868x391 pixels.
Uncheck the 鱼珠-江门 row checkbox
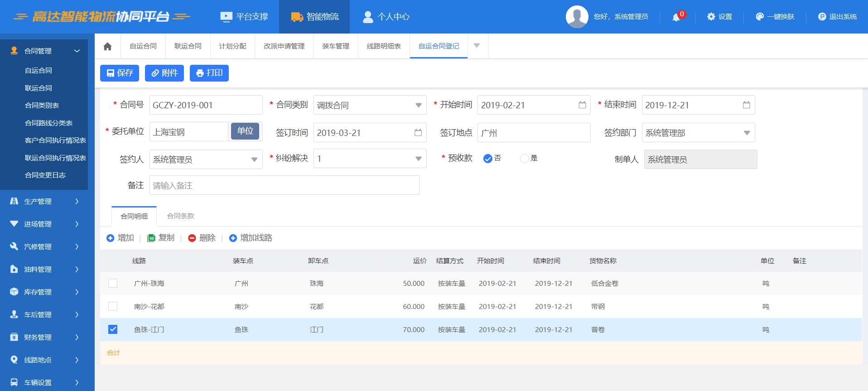coord(113,329)
